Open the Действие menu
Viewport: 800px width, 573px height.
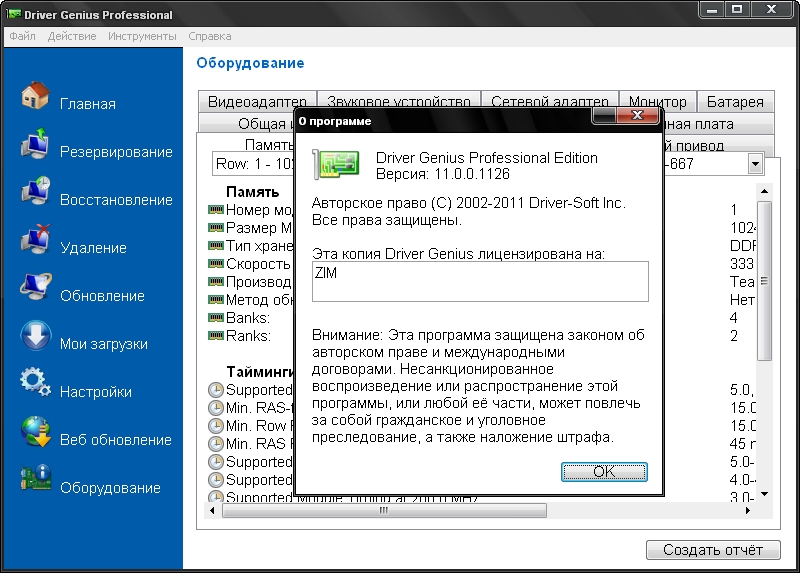[x=72, y=36]
